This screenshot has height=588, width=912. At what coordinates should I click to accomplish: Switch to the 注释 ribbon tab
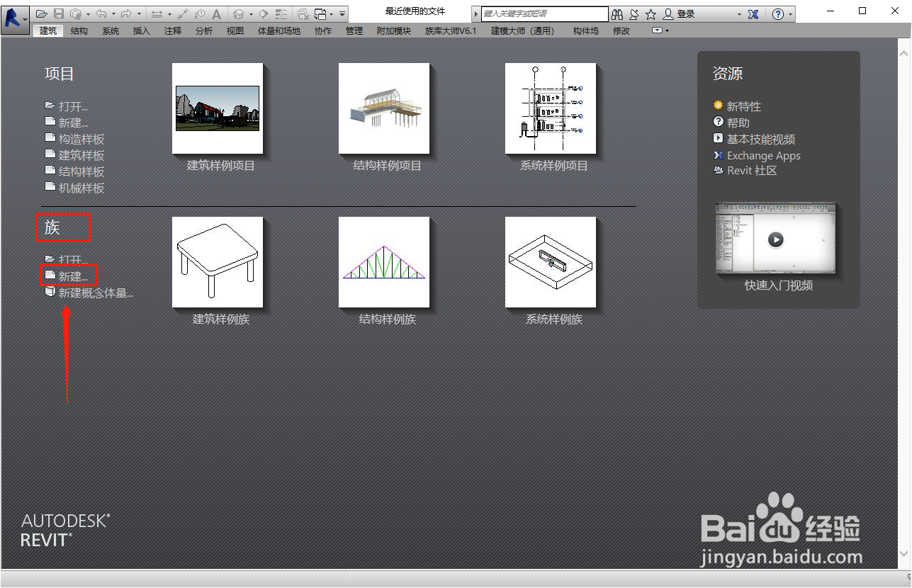[173, 30]
